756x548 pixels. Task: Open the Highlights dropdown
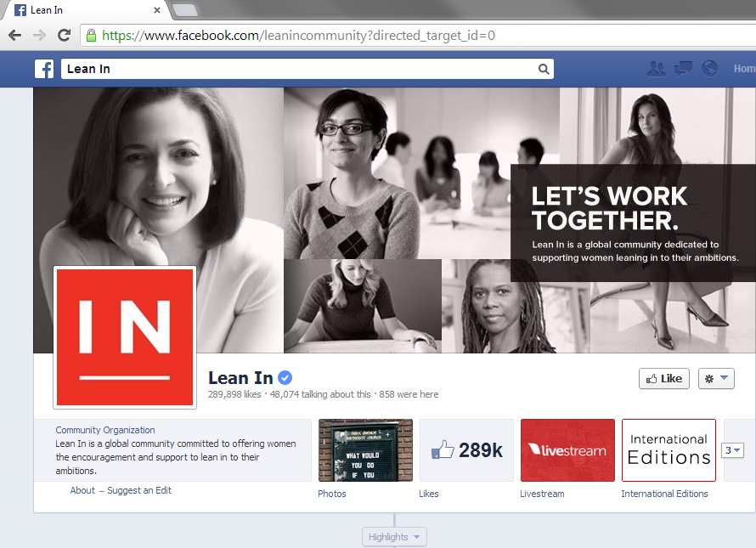coord(394,537)
